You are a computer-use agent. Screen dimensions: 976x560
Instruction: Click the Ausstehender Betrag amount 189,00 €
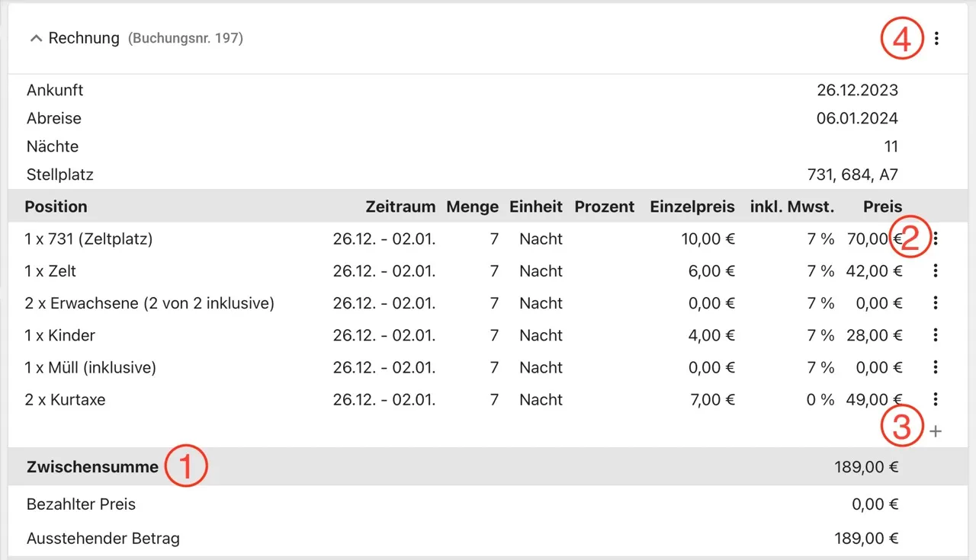click(x=866, y=539)
